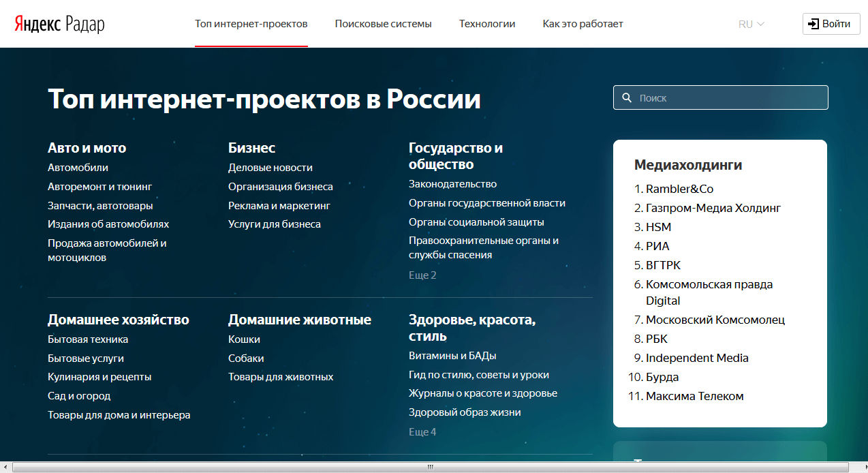The width and height of the screenshot is (868, 473).
Task: Select the Законодательство link
Action: pos(452,184)
